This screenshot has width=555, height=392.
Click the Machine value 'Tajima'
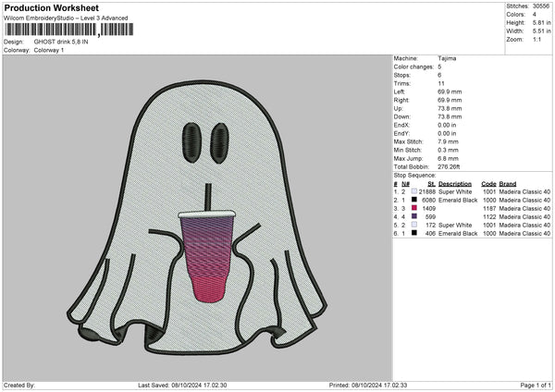point(447,58)
